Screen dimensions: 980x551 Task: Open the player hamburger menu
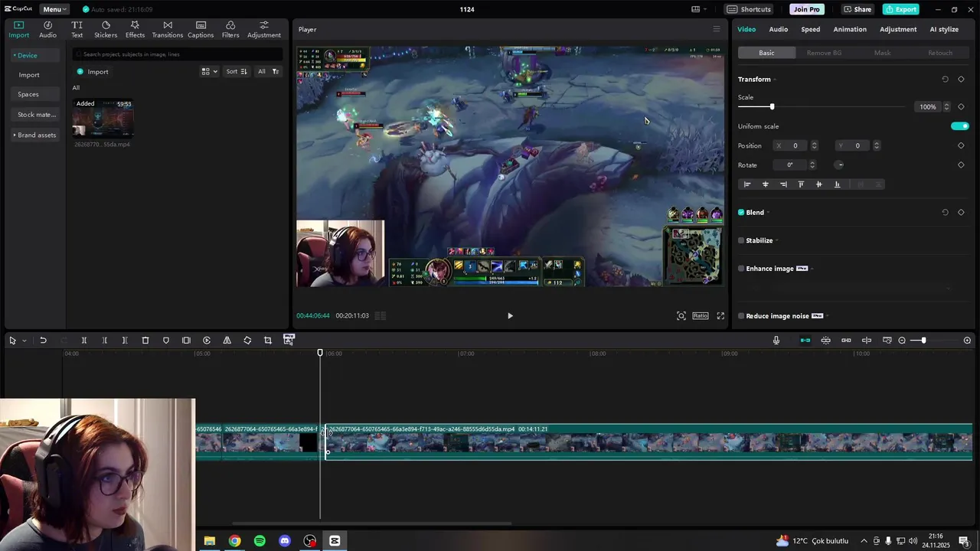[x=717, y=29]
